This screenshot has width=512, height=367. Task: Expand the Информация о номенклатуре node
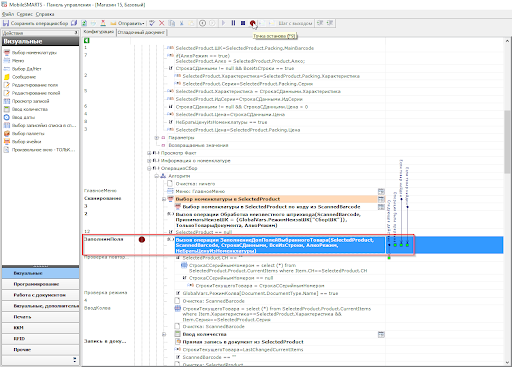coord(149,161)
